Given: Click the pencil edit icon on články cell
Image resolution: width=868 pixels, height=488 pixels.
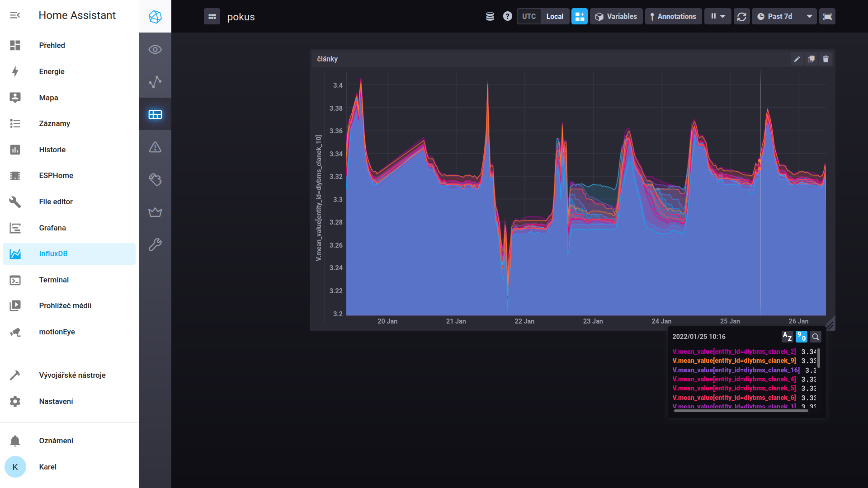Looking at the screenshot, I should (x=797, y=59).
